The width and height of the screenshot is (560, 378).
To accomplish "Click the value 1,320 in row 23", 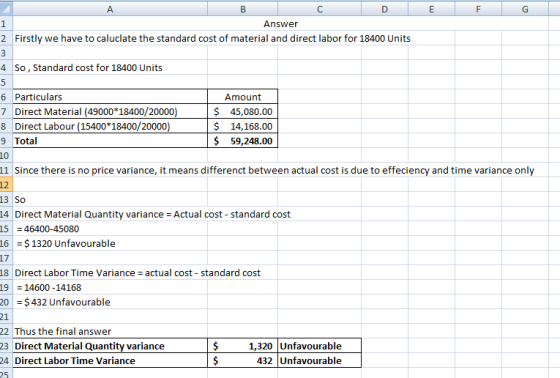I will (x=242, y=346).
